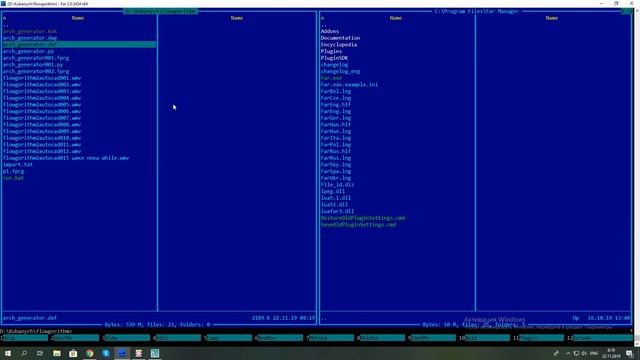This screenshot has width=640, height=360.
Task: Select arch_generator.bak in left panel
Action: coord(30,31)
